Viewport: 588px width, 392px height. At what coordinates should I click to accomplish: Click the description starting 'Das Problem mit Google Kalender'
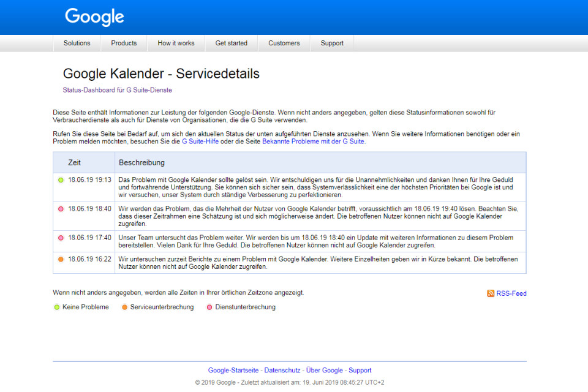pyautogui.click(x=316, y=187)
